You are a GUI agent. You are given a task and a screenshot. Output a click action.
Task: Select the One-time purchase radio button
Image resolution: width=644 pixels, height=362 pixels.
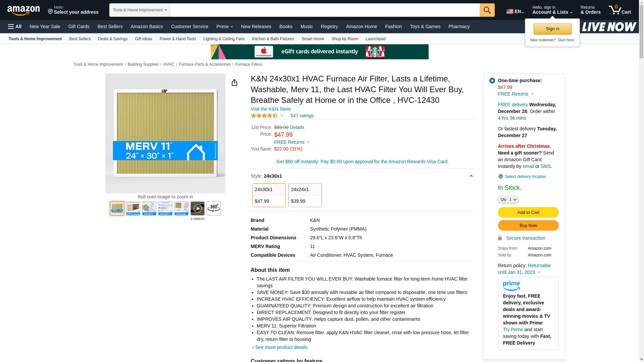492,80
